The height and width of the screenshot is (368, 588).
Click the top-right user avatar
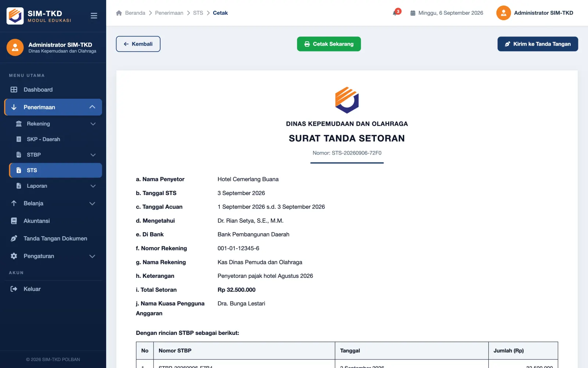pos(503,13)
